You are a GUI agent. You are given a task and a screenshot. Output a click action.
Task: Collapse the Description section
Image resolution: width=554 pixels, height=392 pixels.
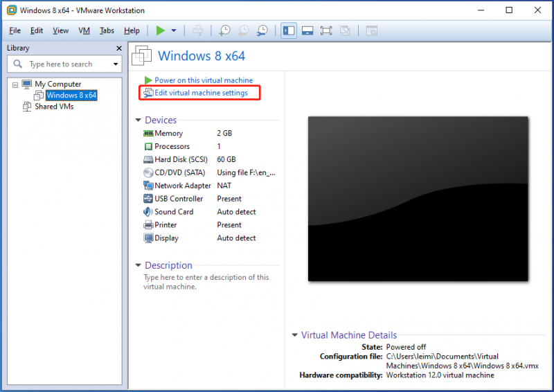tap(138, 265)
